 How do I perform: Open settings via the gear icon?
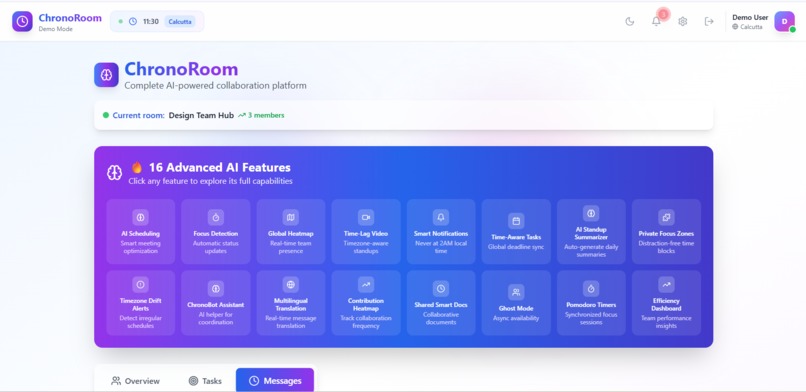tap(683, 21)
